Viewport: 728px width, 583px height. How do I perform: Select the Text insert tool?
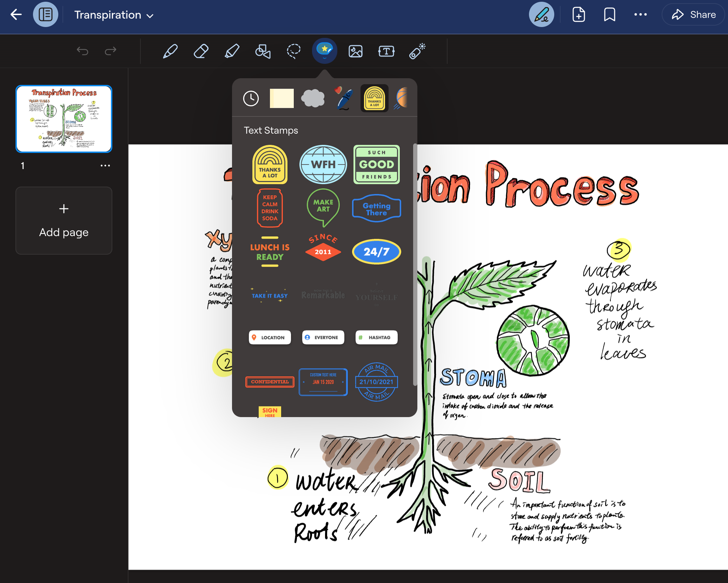pyautogui.click(x=386, y=51)
